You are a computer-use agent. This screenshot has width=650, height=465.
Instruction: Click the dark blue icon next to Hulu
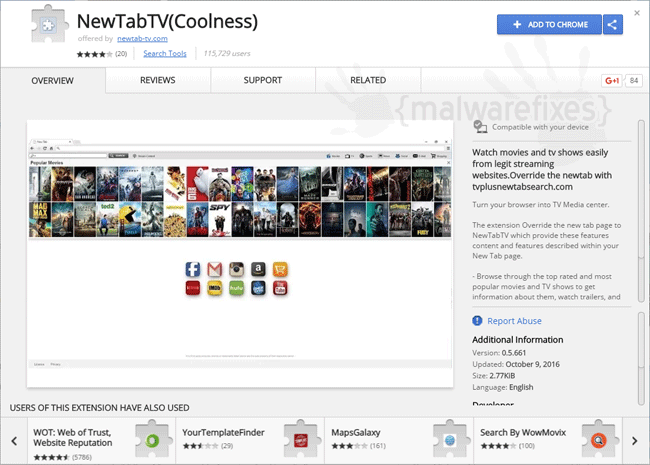click(x=258, y=288)
